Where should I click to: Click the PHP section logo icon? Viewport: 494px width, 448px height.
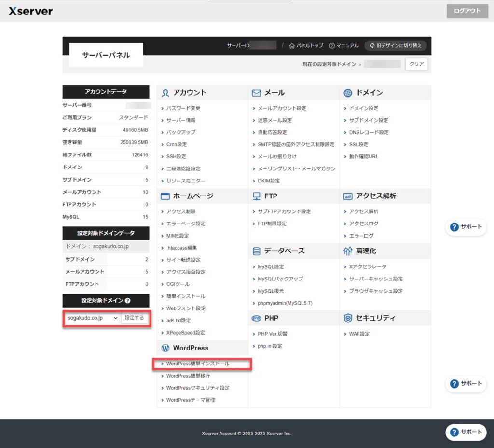[257, 318]
